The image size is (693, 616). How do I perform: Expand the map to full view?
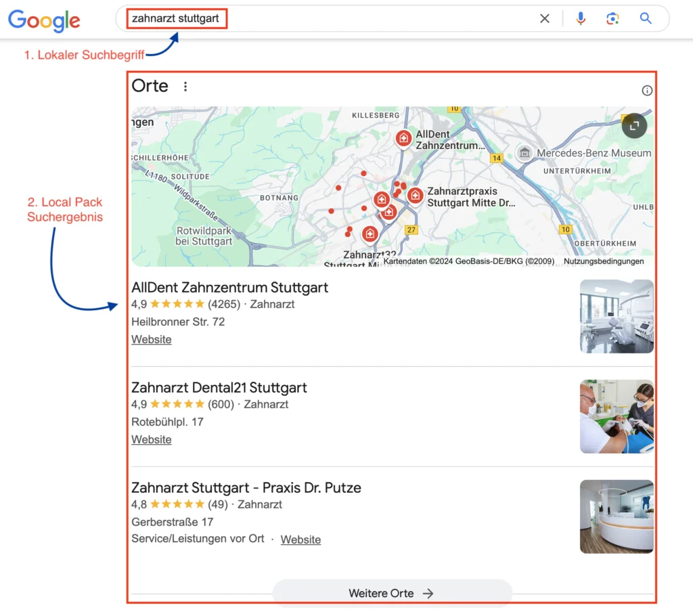634,126
